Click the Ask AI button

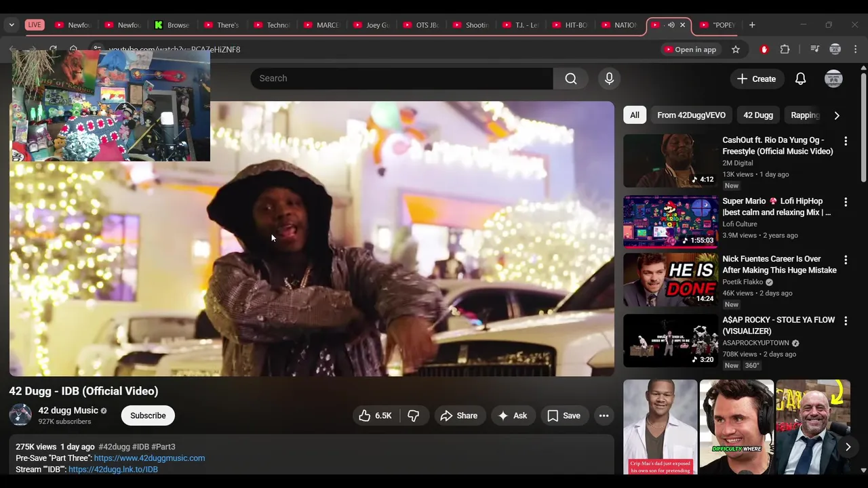pyautogui.click(x=513, y=415)
